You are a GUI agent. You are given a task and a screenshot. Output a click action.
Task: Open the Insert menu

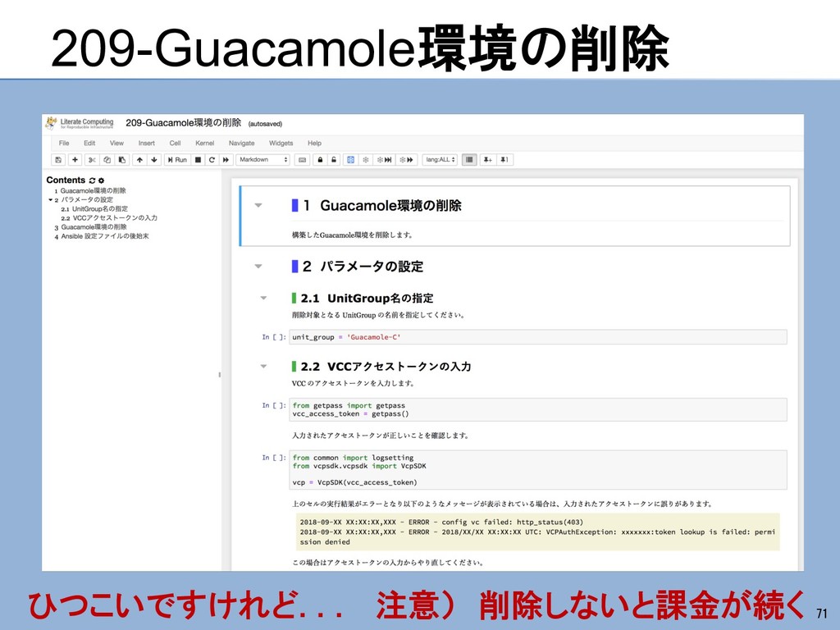click(x=146, y=143)
